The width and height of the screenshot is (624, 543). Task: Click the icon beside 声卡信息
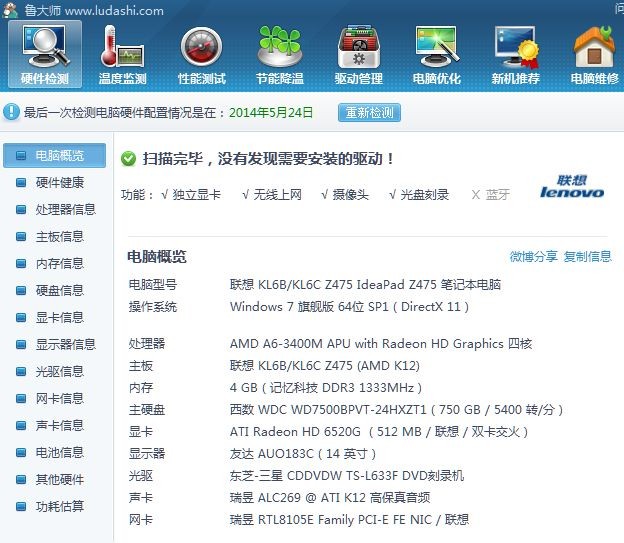(x=21, y=425)
